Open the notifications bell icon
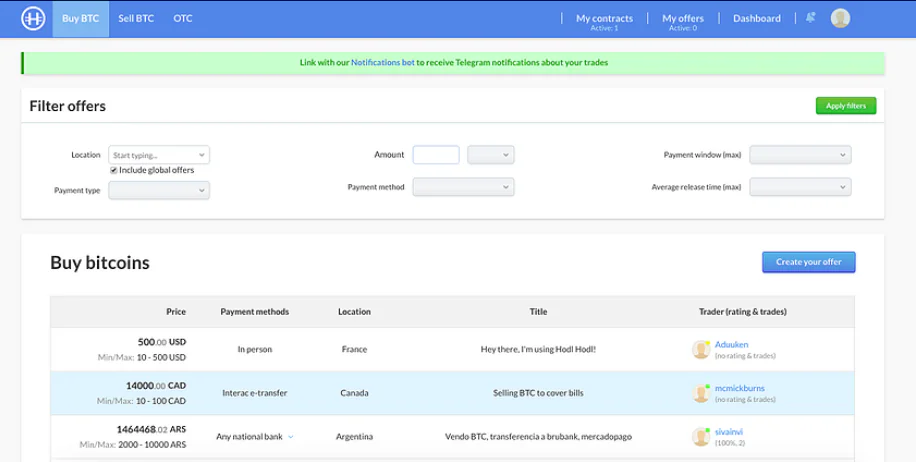This screenshot has height=462, width=916. (x=810, y=18)
